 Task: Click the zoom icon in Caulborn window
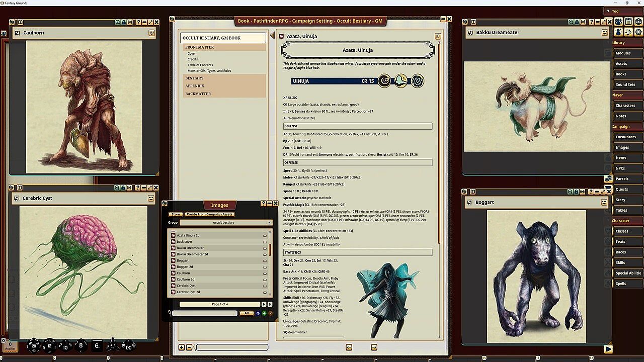tap(117, 22)
